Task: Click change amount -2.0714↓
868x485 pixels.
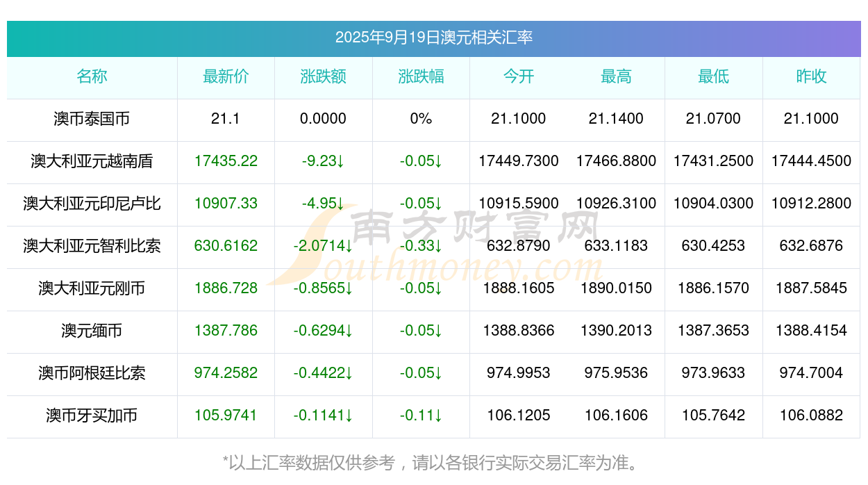Action: (323, 246)
